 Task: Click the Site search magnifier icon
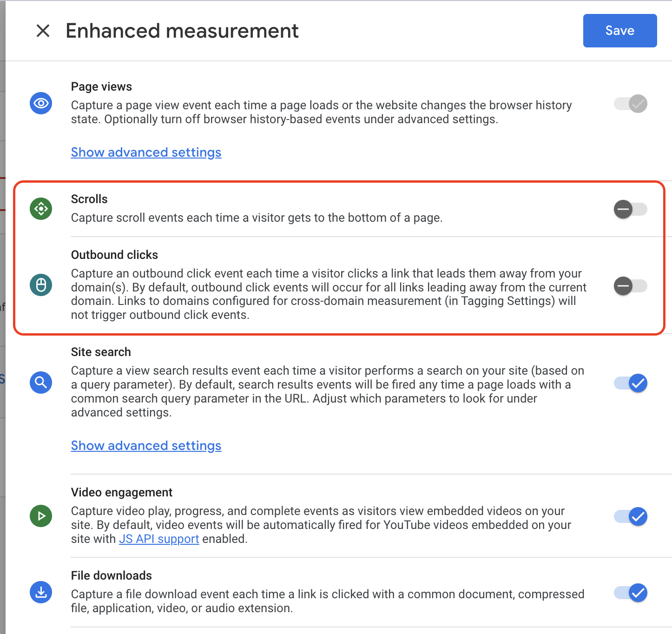coord(41,383)
